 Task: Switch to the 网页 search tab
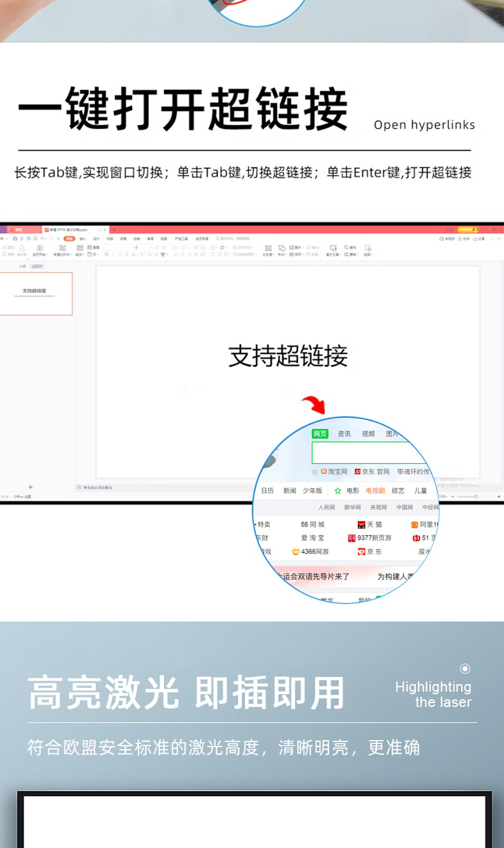tap(320, 434)
